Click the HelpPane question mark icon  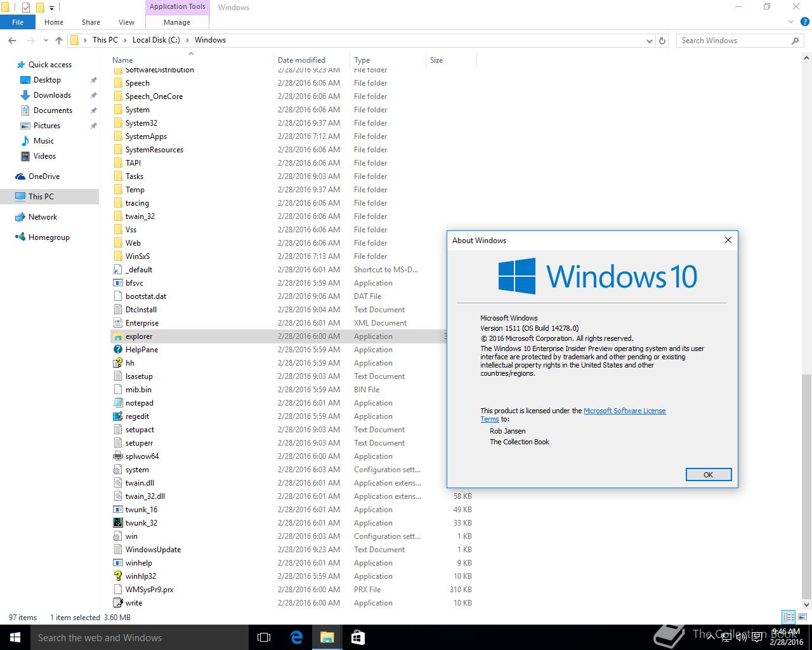coord(117,350)
